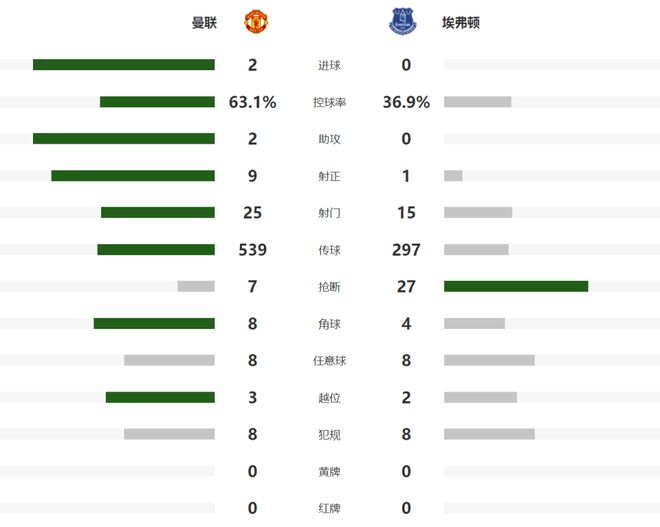
Task: Click Everton's gray 控球率 bar
Action: 478,102
